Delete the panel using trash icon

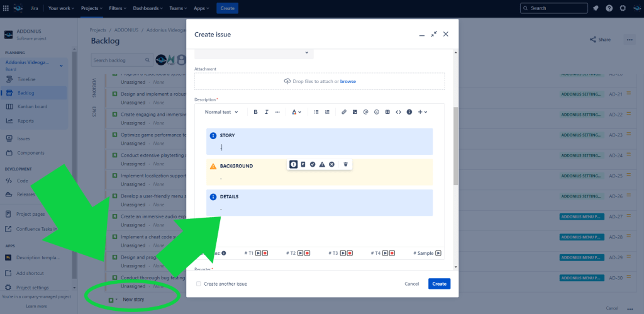pyautogui.click(x=345, y=164)
